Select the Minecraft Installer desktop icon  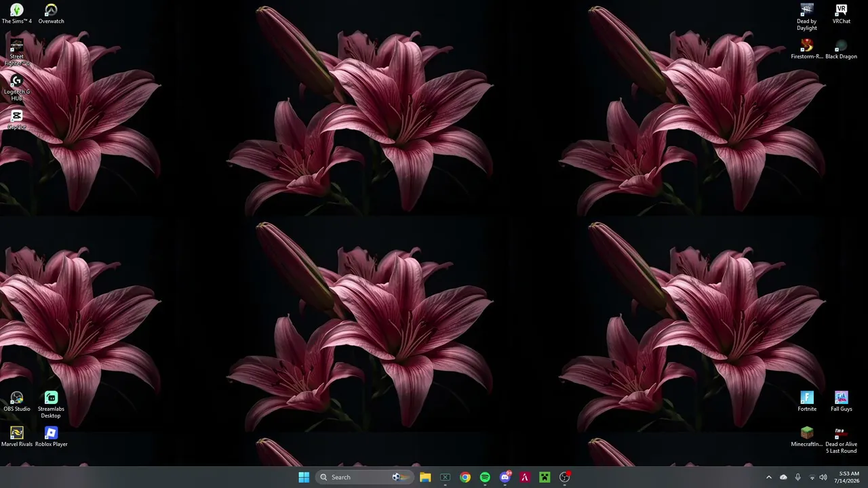coord(807,437)
